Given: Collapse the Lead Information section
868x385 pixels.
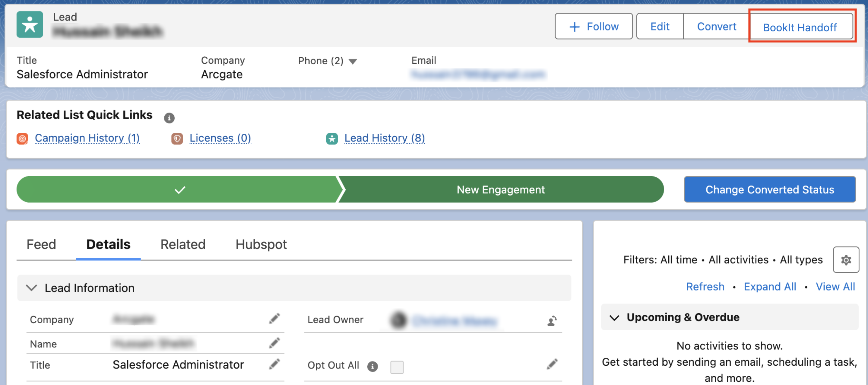Looking at the screenshot, I should 32,288.
